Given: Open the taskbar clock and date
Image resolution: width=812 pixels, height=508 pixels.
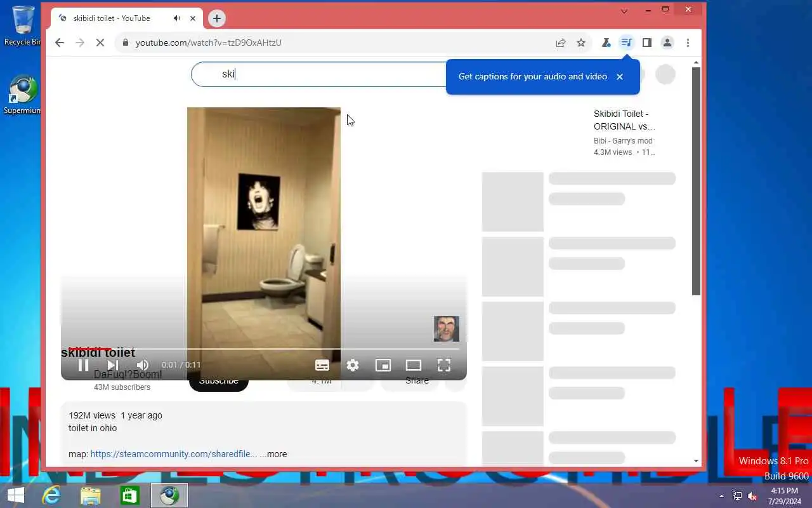Looking at the screenshot, I should (x=785, y=496).
